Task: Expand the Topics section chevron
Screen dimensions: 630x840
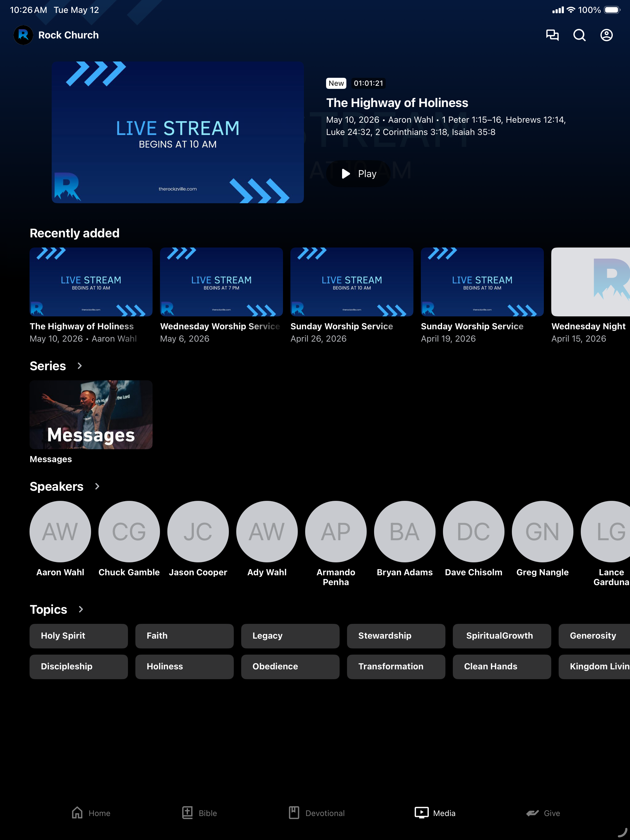Action: [x=81, y=609]
